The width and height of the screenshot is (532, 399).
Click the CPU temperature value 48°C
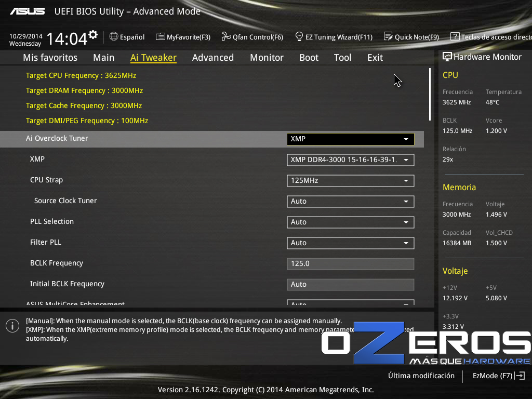tap(493, 102)
